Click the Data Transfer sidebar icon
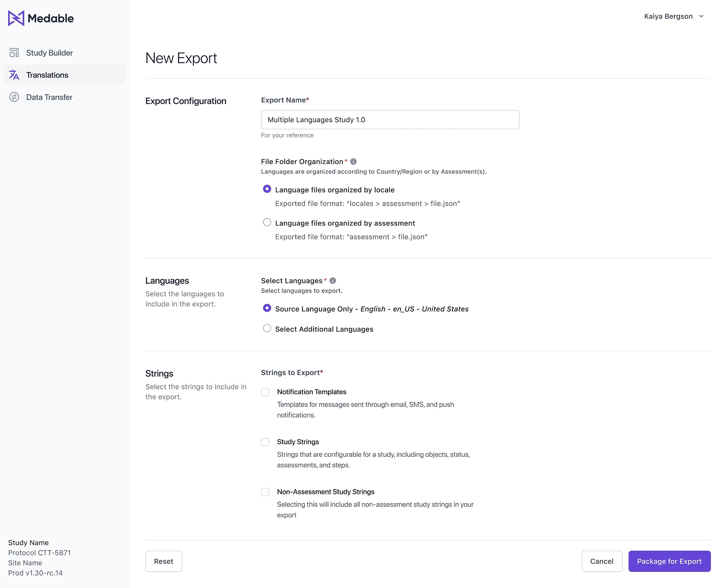This screenshot has height=588, width=727. tap(14, 97)
